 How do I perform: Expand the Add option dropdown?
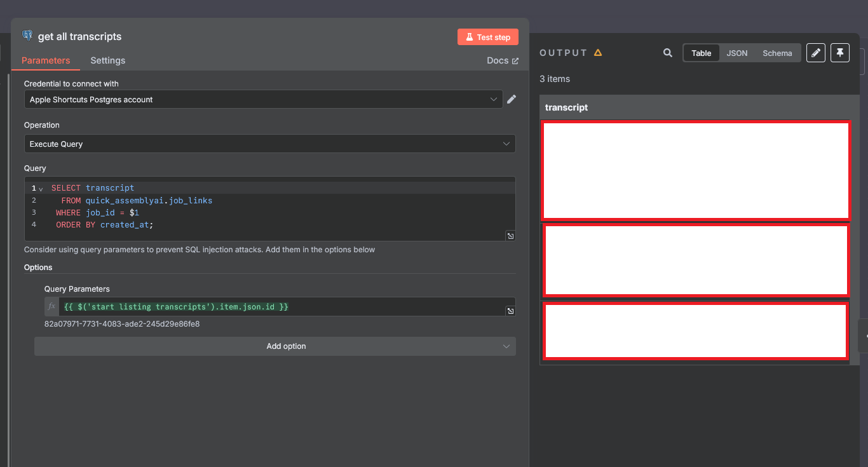[x=275, y=346]
